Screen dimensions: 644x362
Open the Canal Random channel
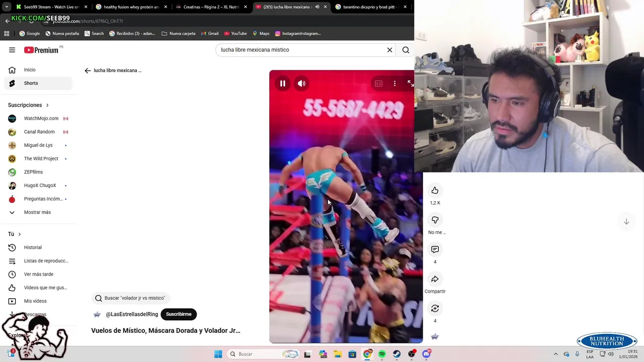tap(38, 132)
